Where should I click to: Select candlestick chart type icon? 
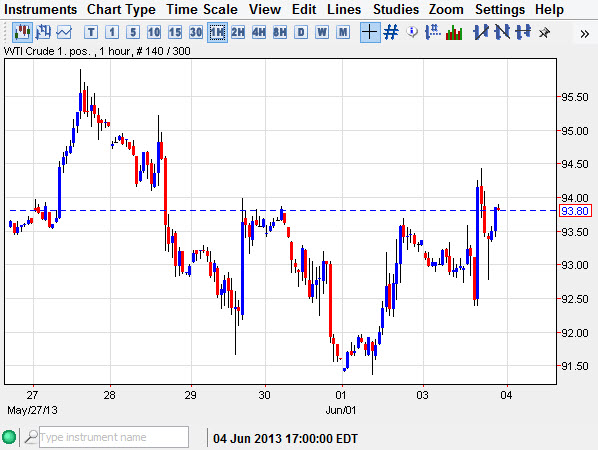[22, 32]
